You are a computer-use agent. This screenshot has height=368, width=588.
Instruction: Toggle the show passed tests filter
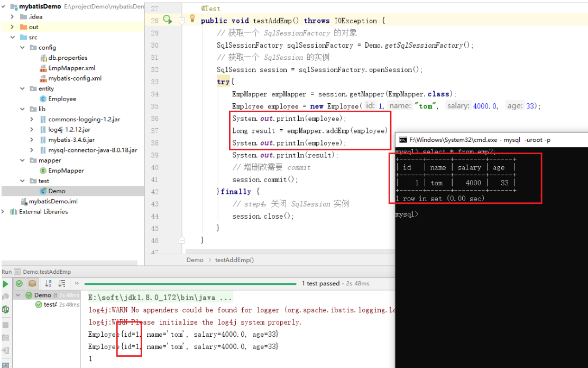pyautogui.click(x=20, y=283)
